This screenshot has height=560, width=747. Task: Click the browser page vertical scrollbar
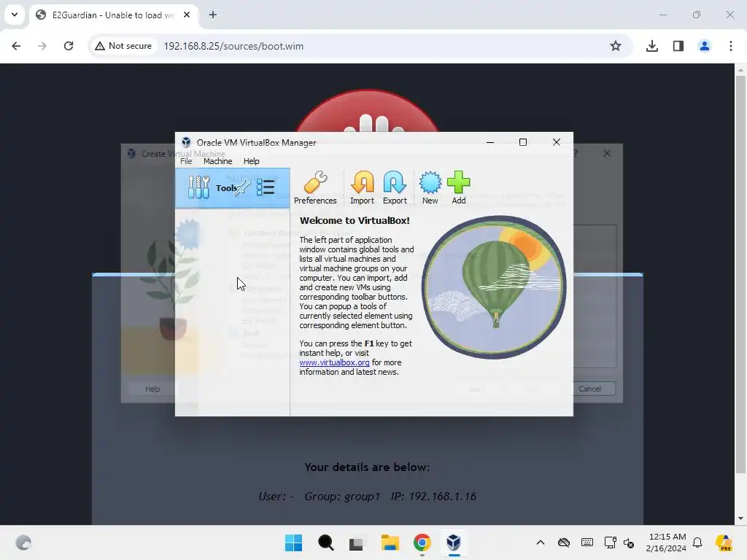pyautogui.click(x=740, y=275)
